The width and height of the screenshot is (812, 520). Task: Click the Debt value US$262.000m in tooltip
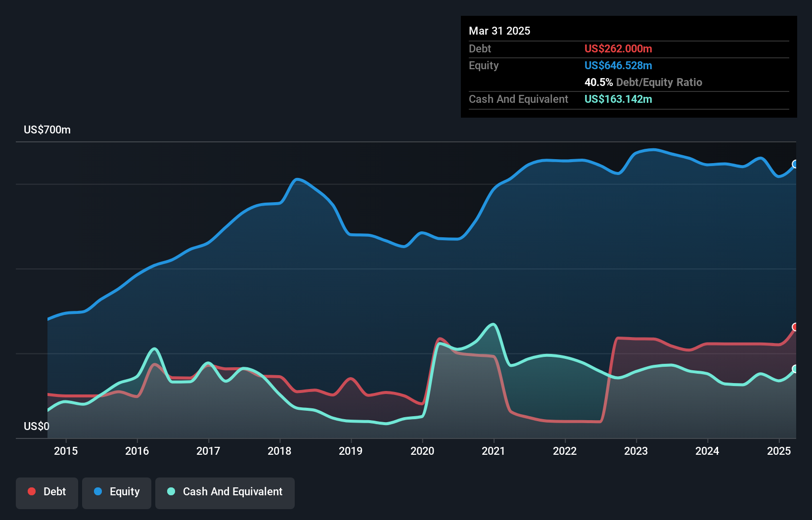click(618, 48)
